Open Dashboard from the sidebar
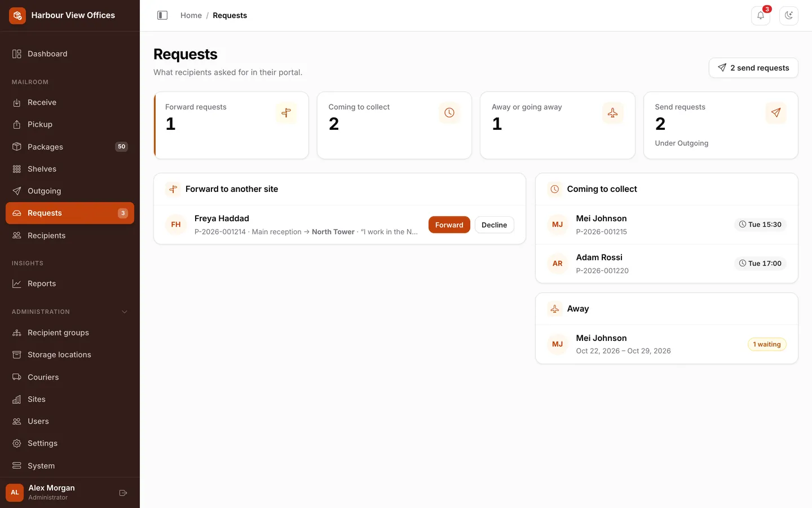Screen dimensions: 812x508 (x=70, y=54)
